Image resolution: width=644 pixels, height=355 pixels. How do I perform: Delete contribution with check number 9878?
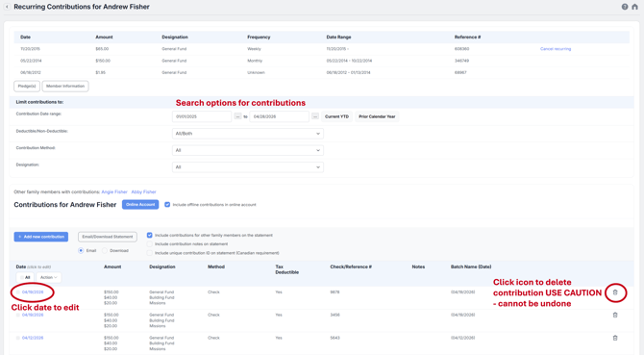[x=615, y=292]
